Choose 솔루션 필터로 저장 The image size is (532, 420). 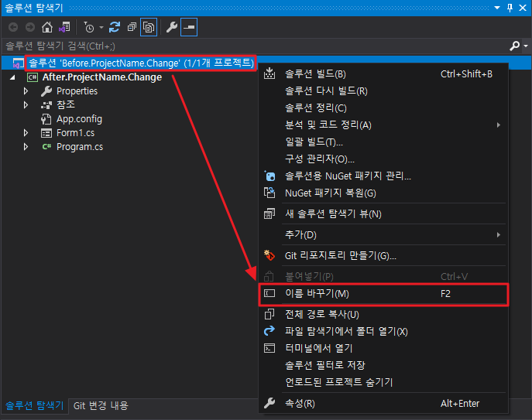point(383,365)
